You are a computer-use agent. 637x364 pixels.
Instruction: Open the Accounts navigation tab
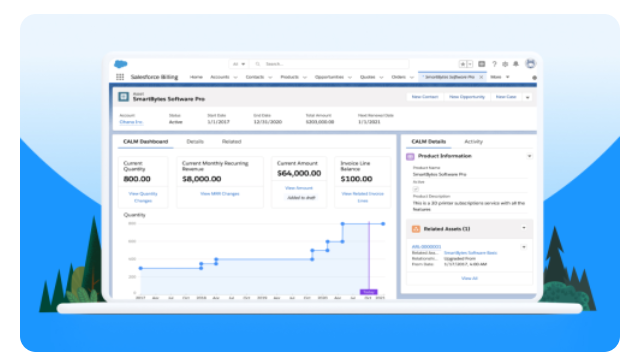click(x=220, y=77)
